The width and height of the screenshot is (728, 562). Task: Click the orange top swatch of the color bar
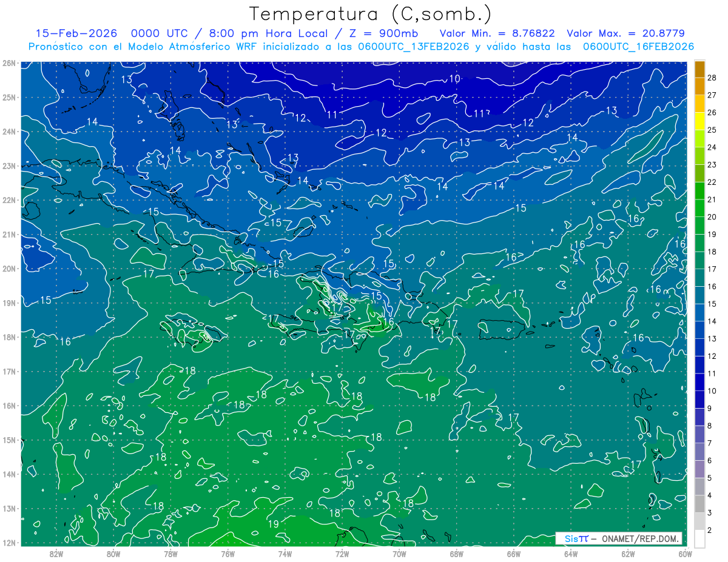(699, 70)
